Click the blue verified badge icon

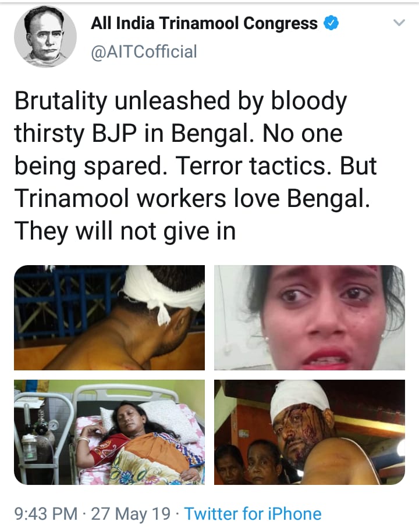[331, 23]
